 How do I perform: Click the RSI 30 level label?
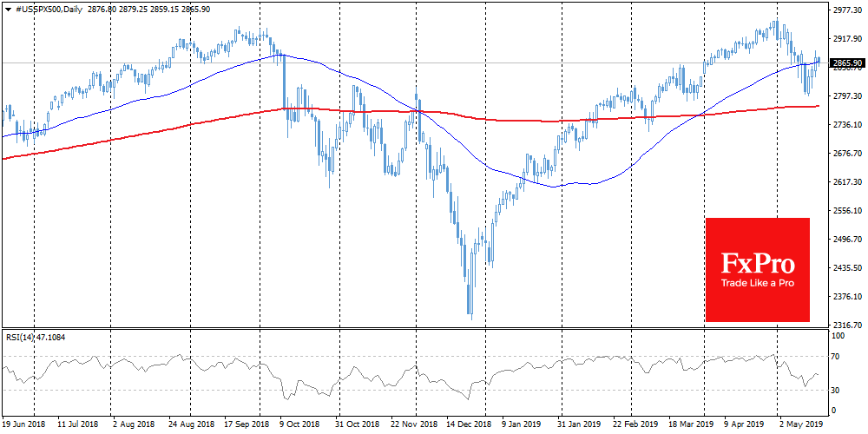(836, 389)
